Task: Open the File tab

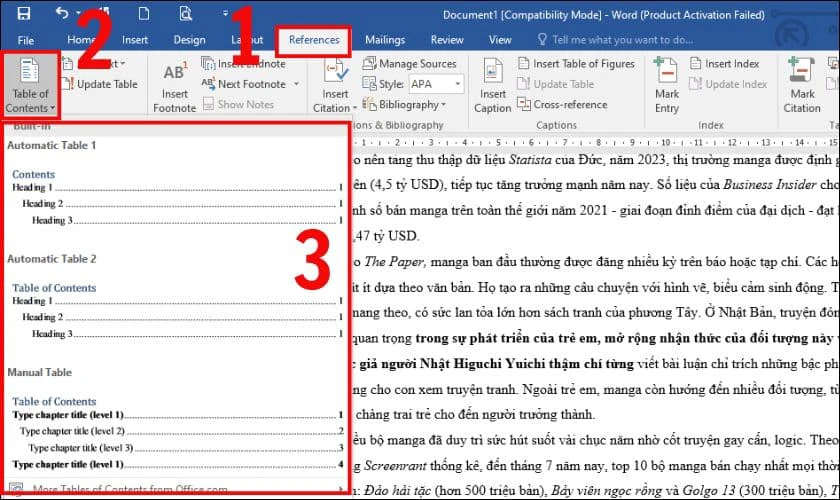Action: (26, 40)
